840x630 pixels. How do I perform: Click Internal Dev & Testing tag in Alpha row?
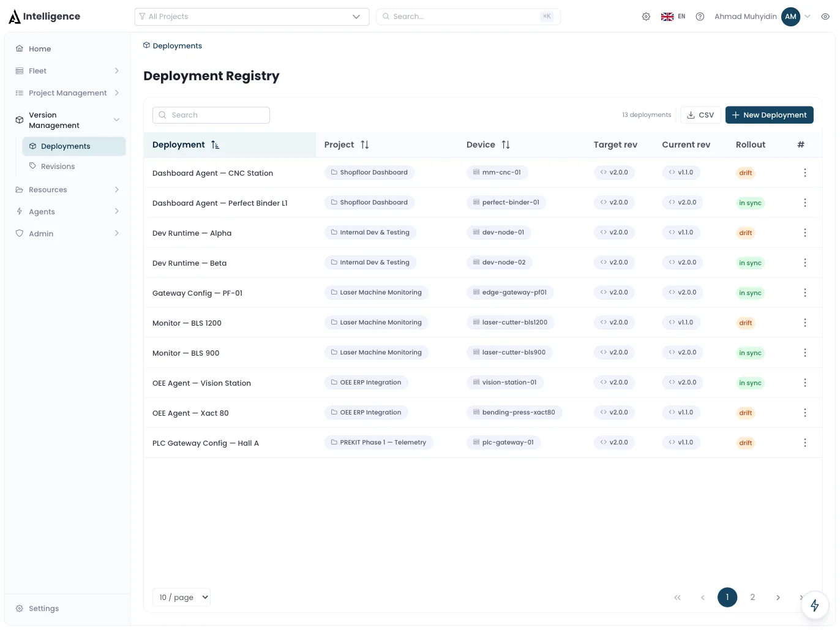pyautogui.click(x=370, y=233)
